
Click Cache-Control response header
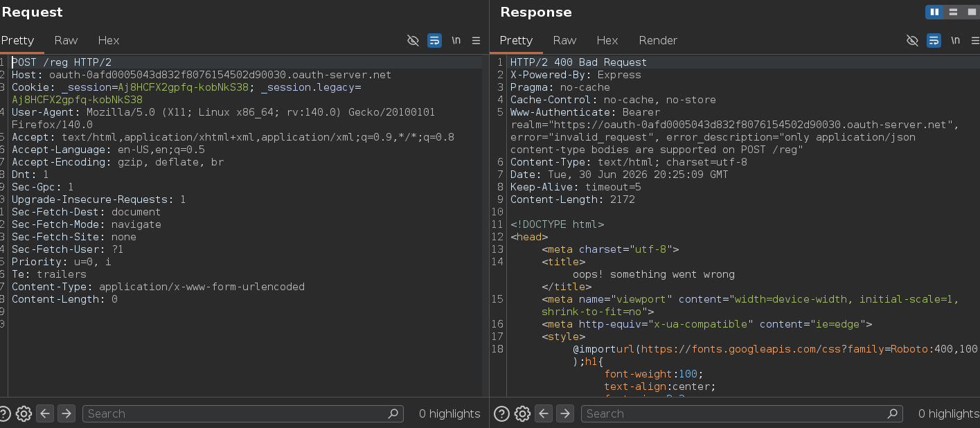[613, 100]
